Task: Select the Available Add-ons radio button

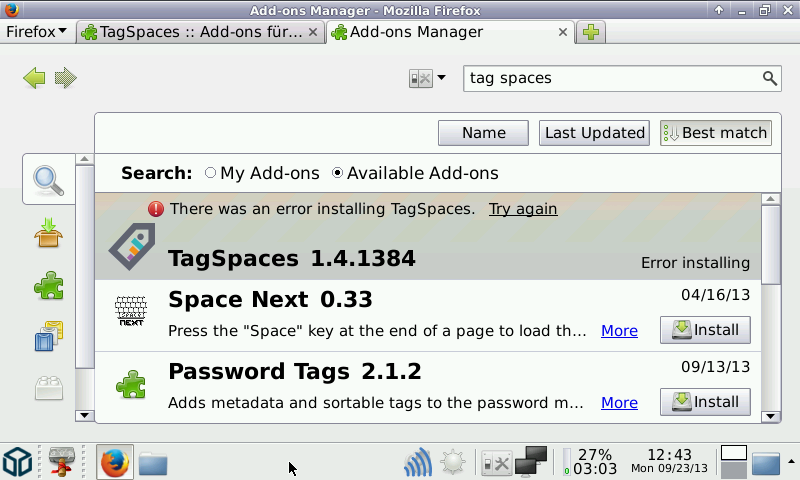Action: tap(337, 173)
